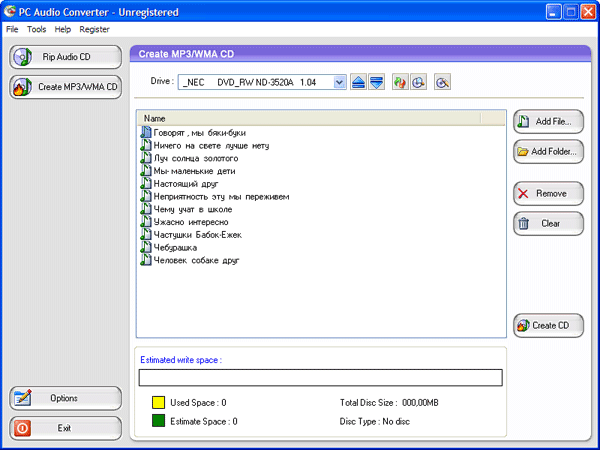The height and width of the screenshot is (450, 600).
Task: Eject the disc tray
Action: [x=358, y=82]
